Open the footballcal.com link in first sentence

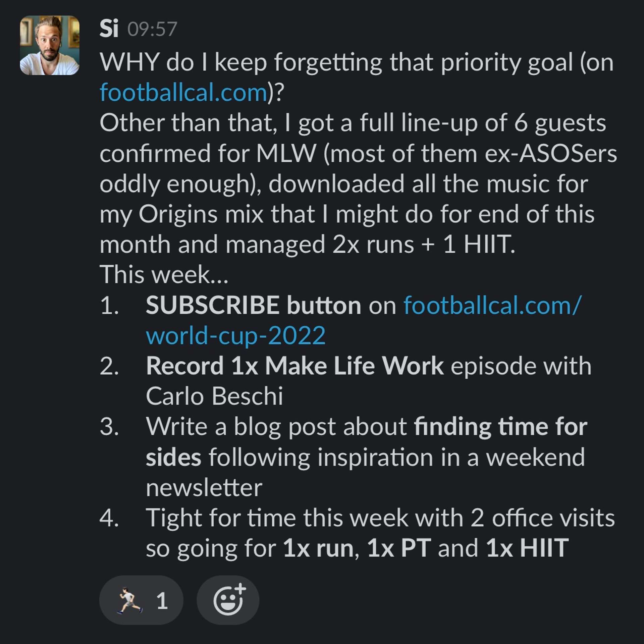tap(183, 92)
